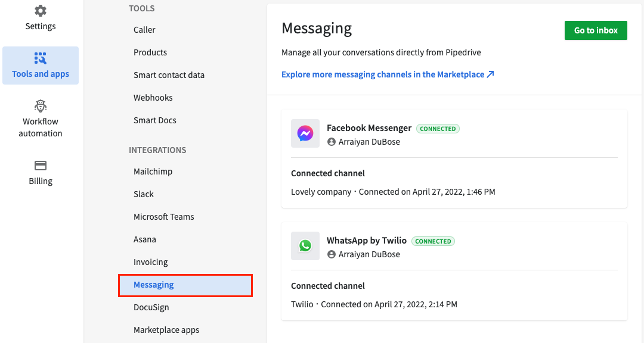
Task: Open Marketplace apps
Action: 166,329
